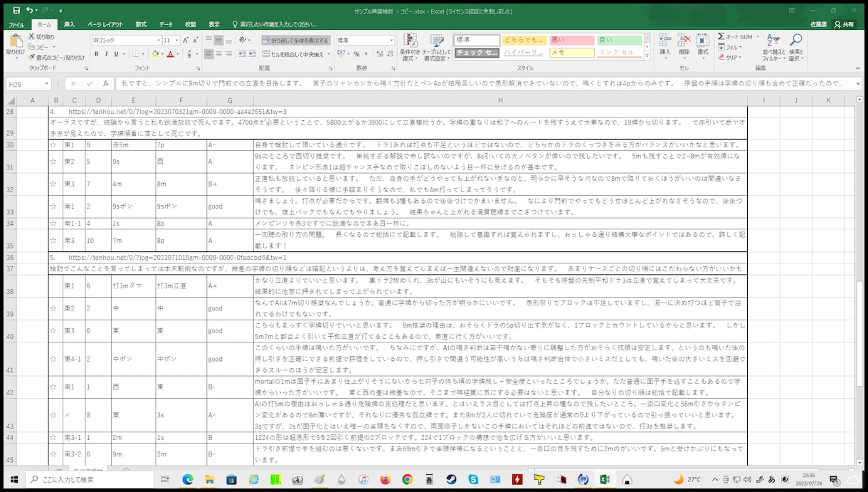868x492 pixels.
Task: Toggle middle vertical alignment
Action: tap(218, 41)
